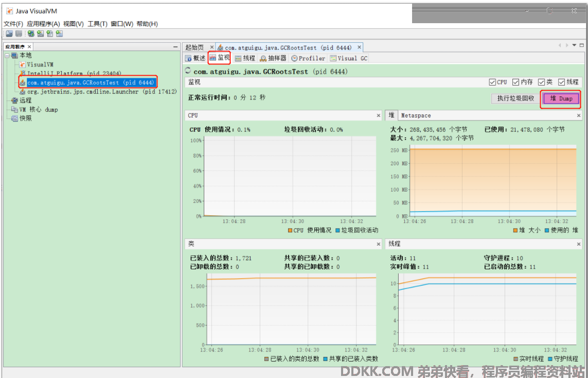Switch to the Profiler tab
Image resolution: width=588 pixels, height=378 pixels.
[x=308, y=58]
